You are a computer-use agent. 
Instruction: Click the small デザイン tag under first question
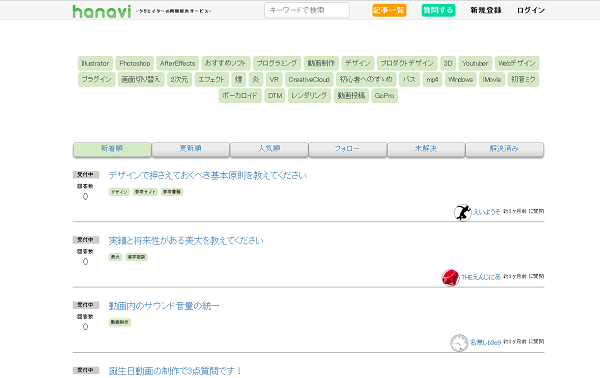(119, 192)
